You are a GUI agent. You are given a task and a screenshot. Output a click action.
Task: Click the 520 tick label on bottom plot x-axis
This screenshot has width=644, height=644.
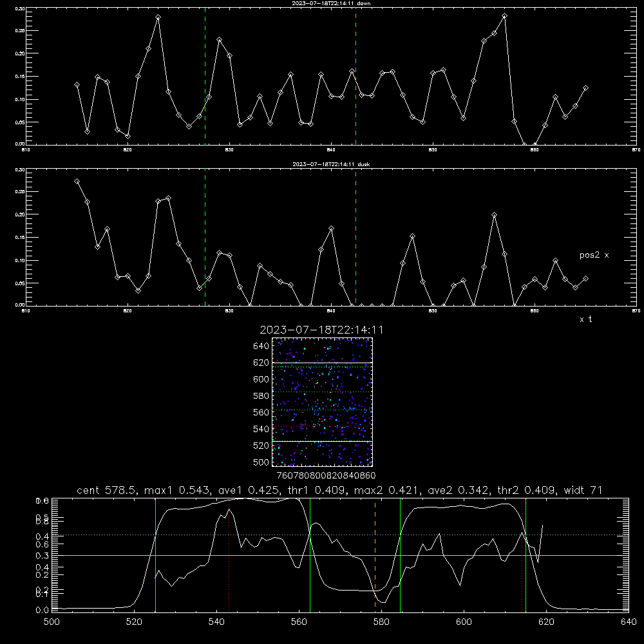134,622
